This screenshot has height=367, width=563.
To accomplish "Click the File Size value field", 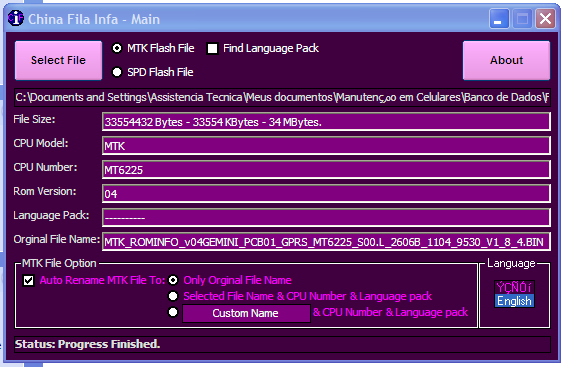I will (326, 122).
